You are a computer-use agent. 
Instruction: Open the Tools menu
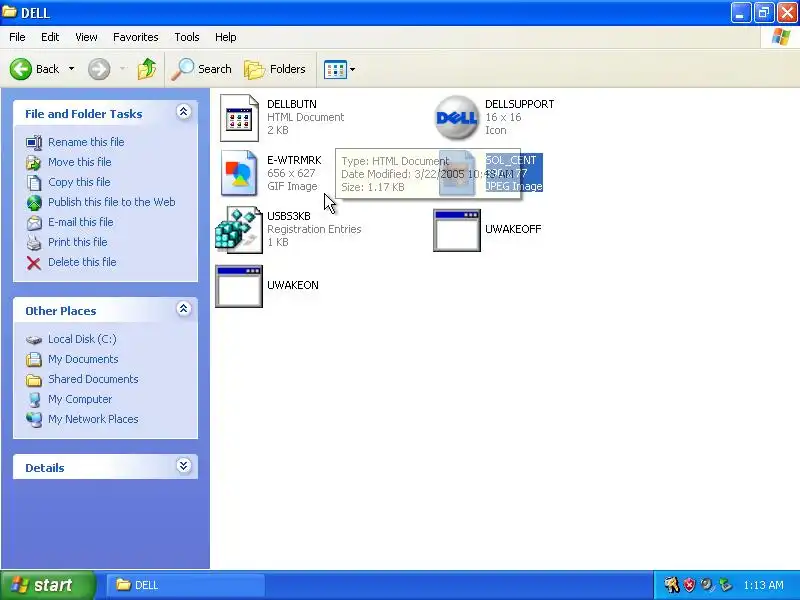tap(187, 37)
